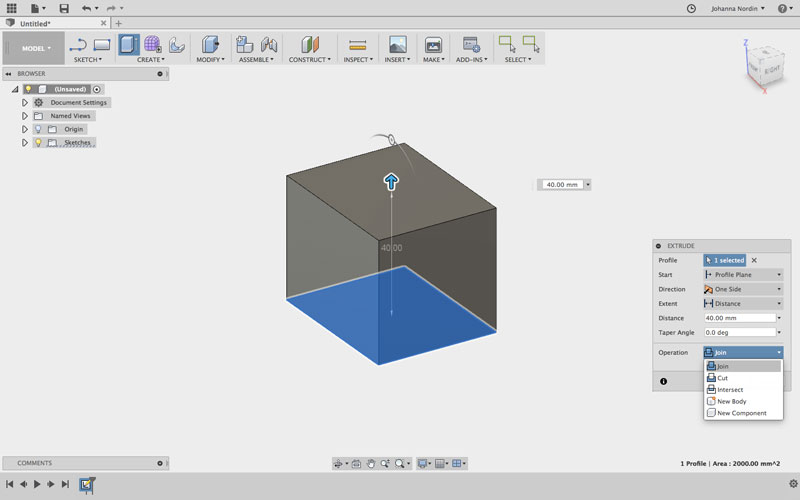The width and height of the screenshot is (800, 500).
Task: Click the Make 3D print icon
Action: [x=433, y=45]
